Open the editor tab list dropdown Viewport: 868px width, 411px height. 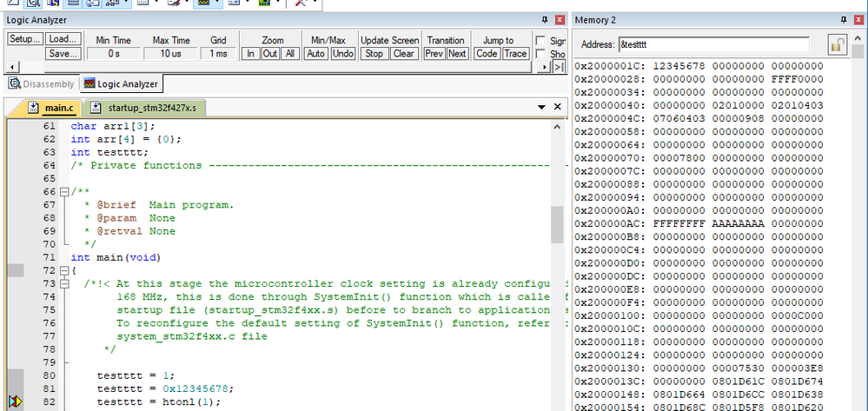click(541, 108)
